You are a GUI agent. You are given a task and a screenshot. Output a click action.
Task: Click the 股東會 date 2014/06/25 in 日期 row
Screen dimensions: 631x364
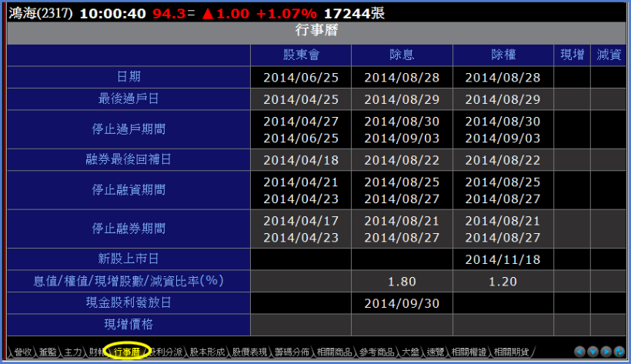pyautogui.click(x=301, y=78)
